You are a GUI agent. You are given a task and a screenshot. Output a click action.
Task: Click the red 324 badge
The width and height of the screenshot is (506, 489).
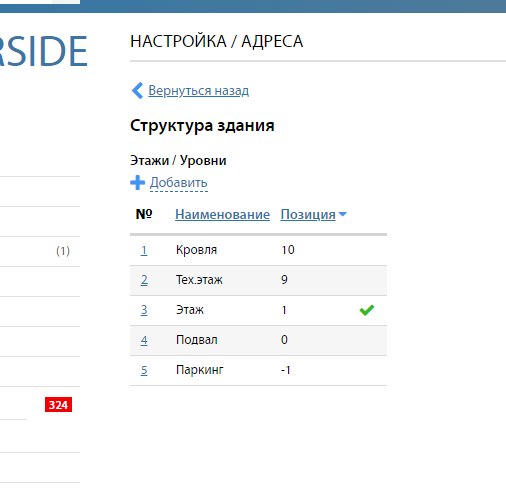[x=58, y=405]
